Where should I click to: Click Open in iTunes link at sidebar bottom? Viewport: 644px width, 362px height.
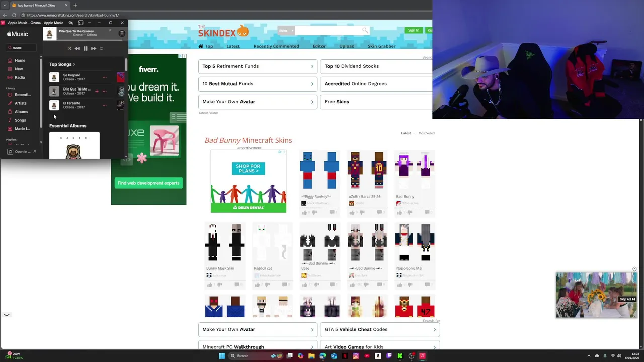click(22, 151)
